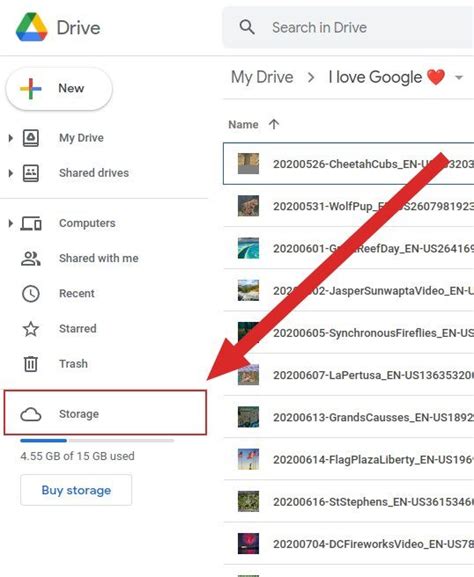The height and width of the screenshot is (577, 474).
Task: Click the My Drive sidebar icon
Action: coord(31,138)
